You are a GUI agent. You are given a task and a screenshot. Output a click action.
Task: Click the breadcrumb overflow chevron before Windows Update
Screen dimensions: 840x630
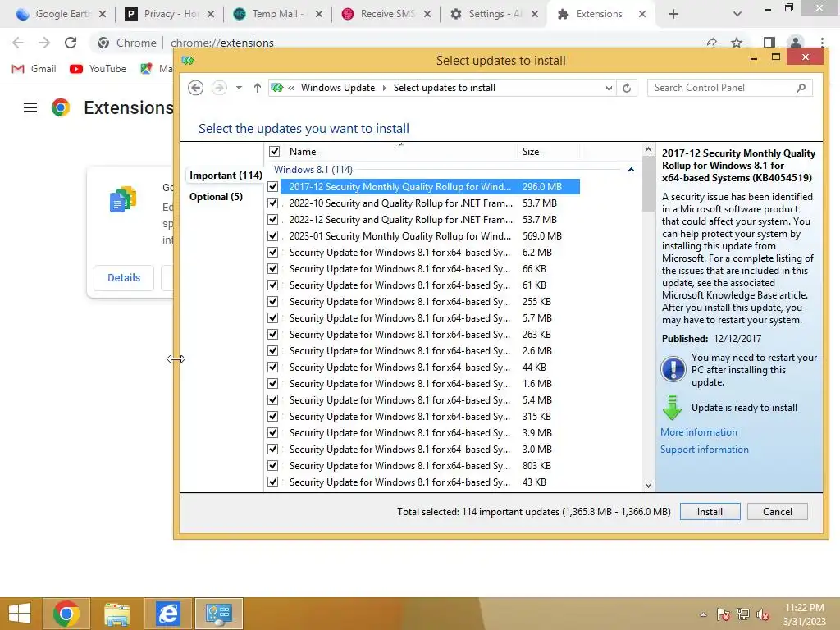291,88
